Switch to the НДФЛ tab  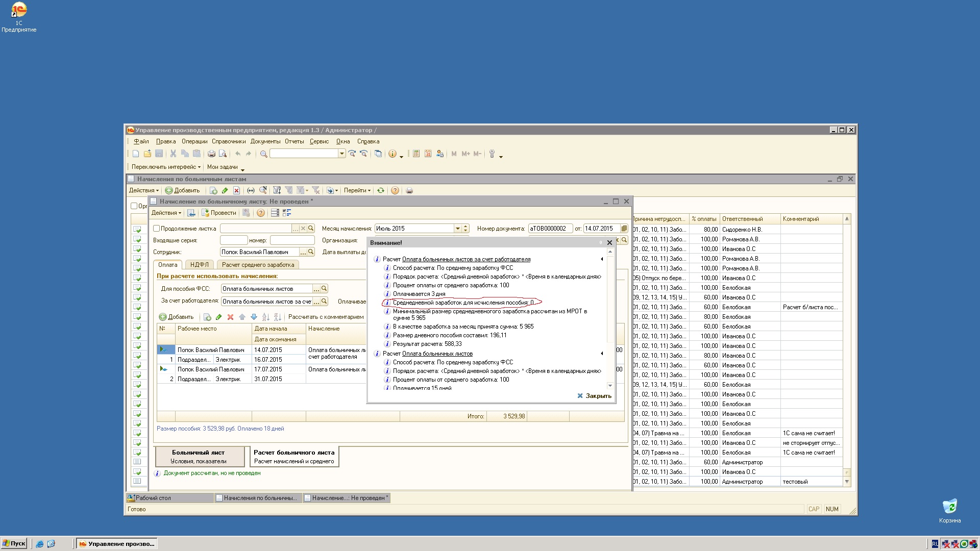(x=199, y=265)
